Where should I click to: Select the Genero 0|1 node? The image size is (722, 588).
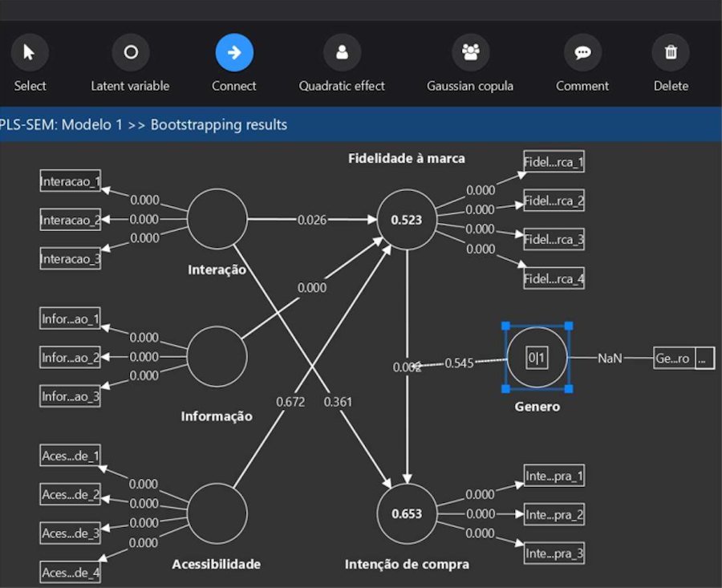point(537,358)
